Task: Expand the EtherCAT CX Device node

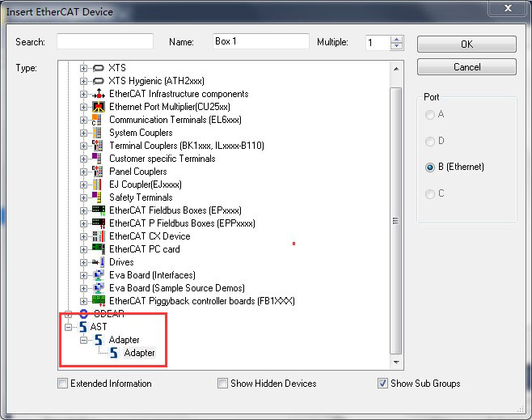Action: click(x=83, y=236)
